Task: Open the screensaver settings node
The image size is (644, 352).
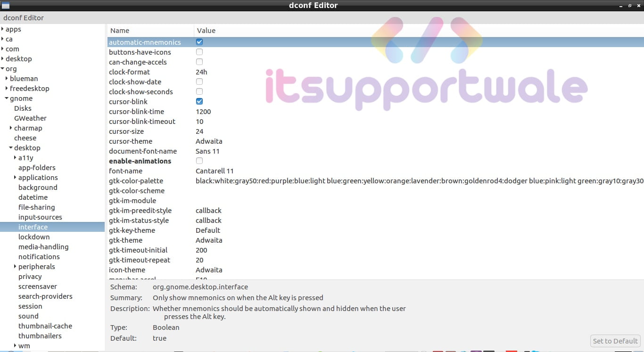Action: click(x=38, y=286)
